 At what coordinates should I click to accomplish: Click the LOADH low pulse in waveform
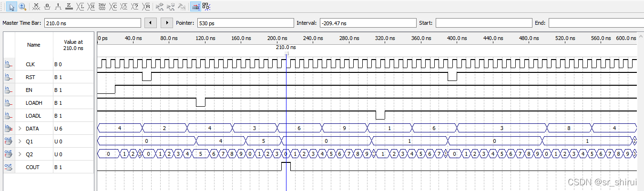[201, 102]
